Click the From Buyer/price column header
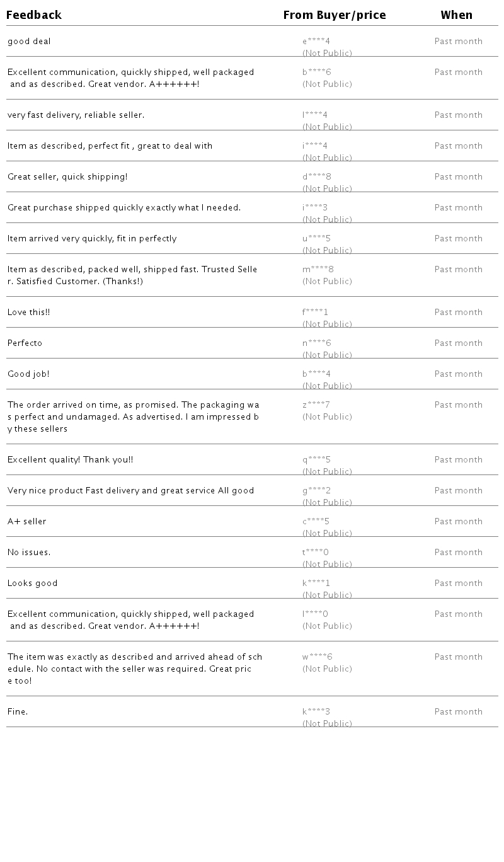This screenshot has height=862, width=504. [x=334, y=15]
